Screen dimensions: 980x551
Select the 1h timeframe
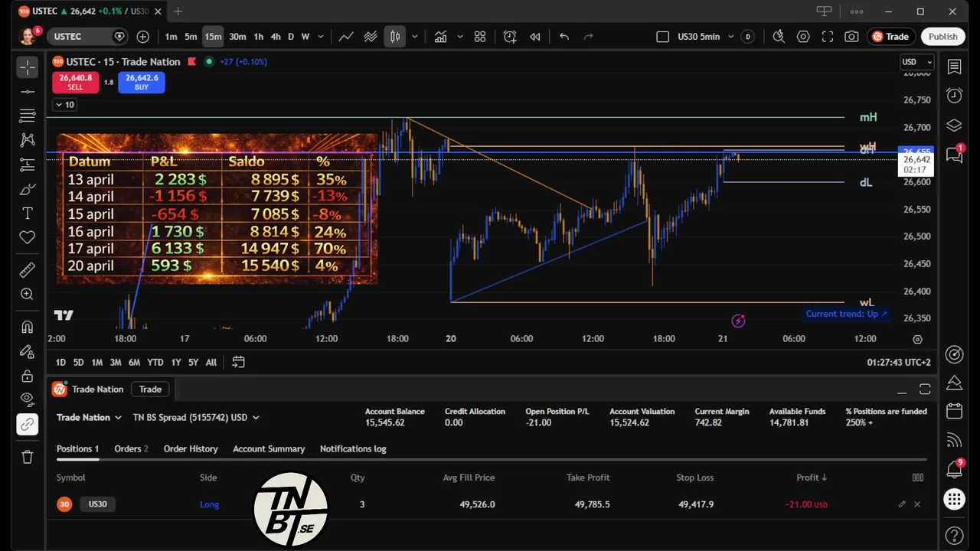[259, 37]
